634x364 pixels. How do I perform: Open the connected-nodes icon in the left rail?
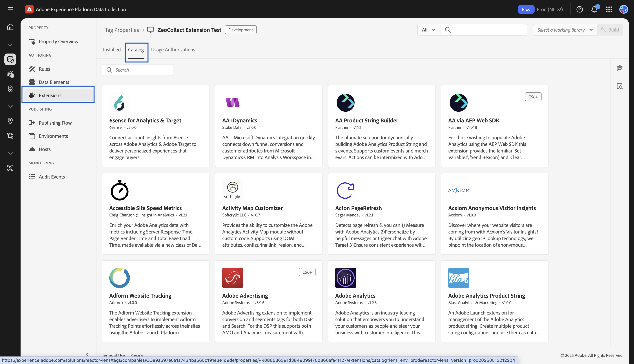coord(10,135)
